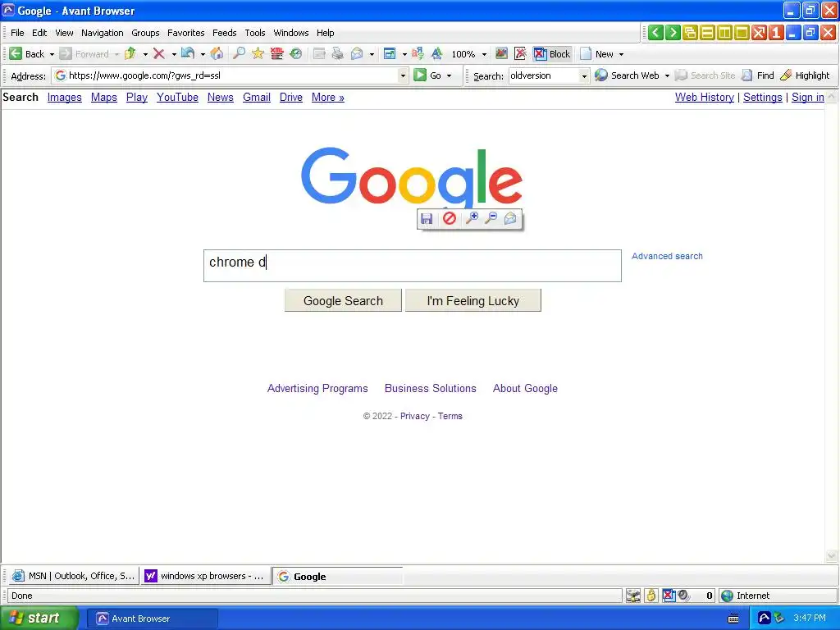
Task: Click zoom in icon on floating image toolbar
Action: tap(472, 218)
